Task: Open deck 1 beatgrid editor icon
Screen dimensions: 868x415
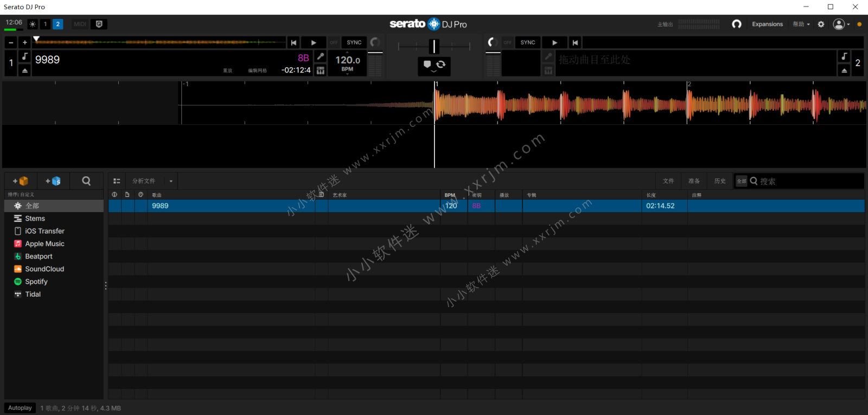Action: click(x=321, y=71)
